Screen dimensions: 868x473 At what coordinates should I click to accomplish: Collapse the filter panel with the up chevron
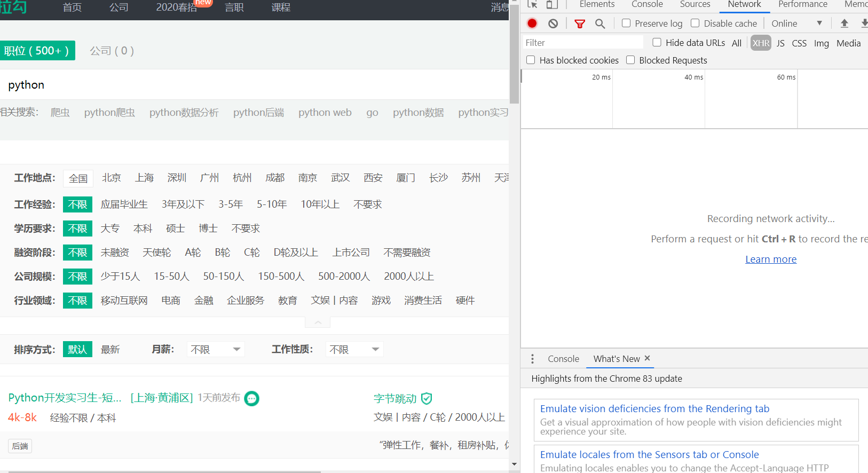pyautogui.click(x=318, y=322)
